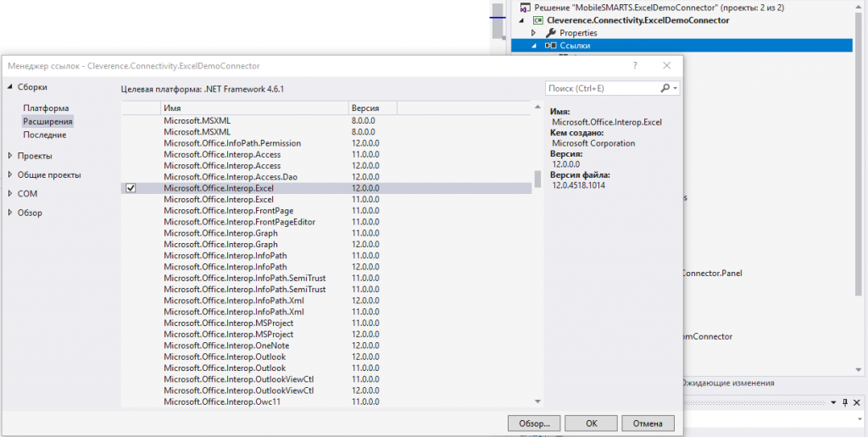Select Microsoft.Office.Interop.OneNote row
The height and width of the screenshot is (437, 868).
point(326,346)
